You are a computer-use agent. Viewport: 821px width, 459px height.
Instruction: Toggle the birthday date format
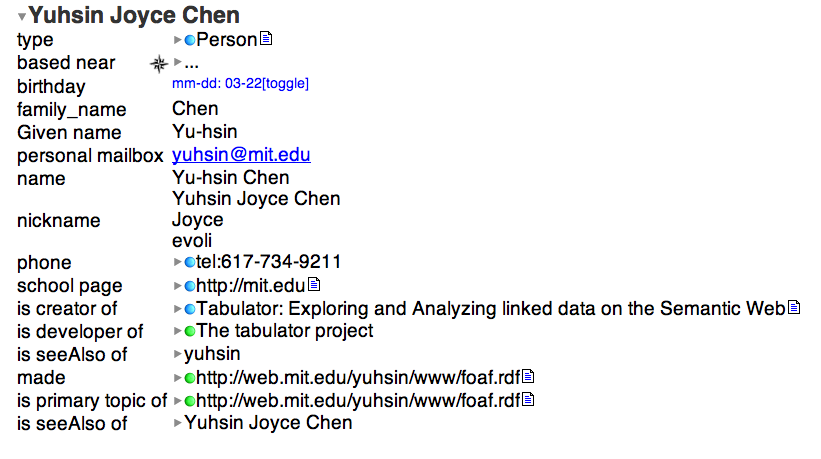click(286, 84)
